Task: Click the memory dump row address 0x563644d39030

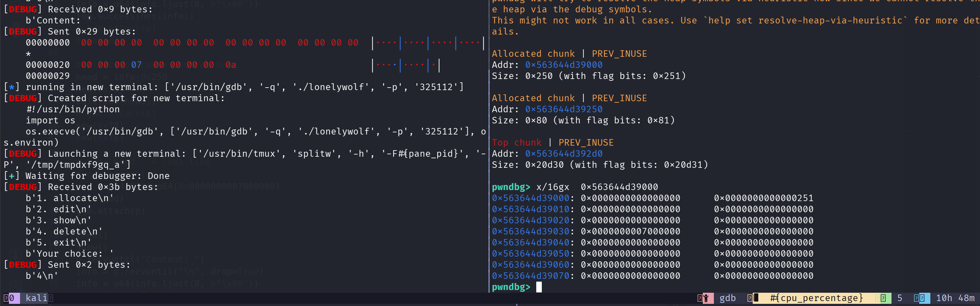Action: coord(531,231)
